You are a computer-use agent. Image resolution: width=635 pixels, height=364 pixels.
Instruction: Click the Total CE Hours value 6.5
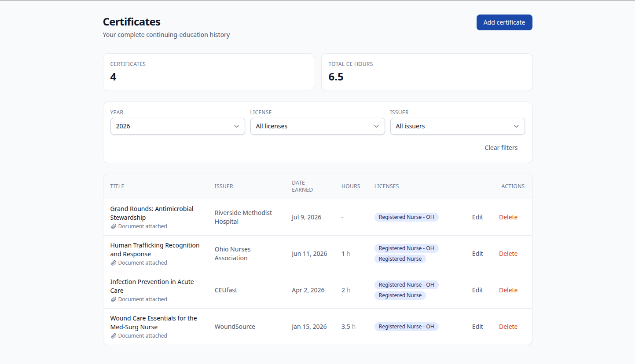click(x=336, y=77)
